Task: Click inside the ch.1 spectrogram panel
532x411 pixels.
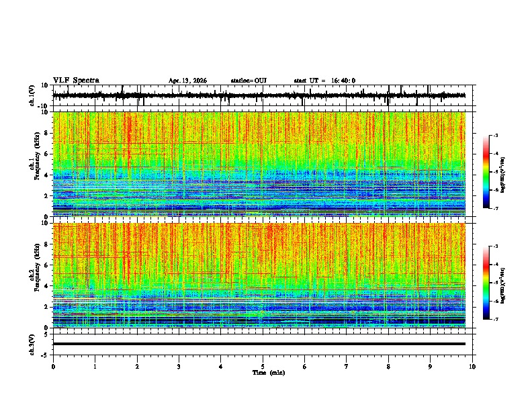Action: click(x=259, y=164)
